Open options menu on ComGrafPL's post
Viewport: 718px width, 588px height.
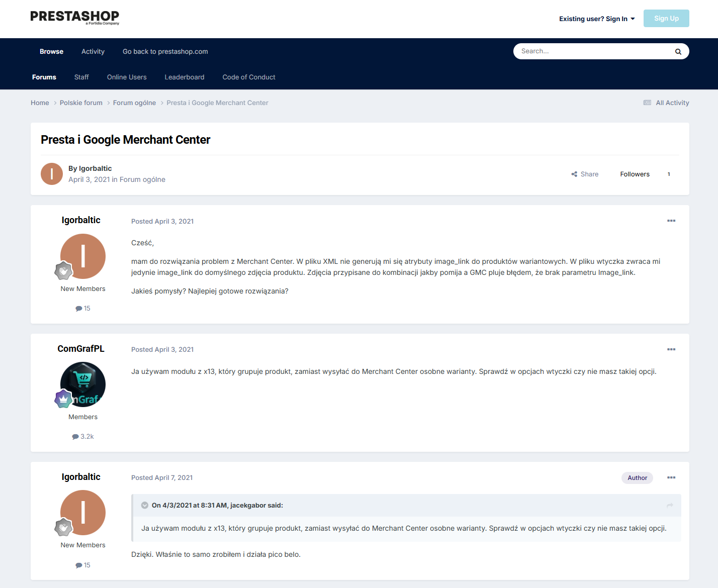[671, 349]
